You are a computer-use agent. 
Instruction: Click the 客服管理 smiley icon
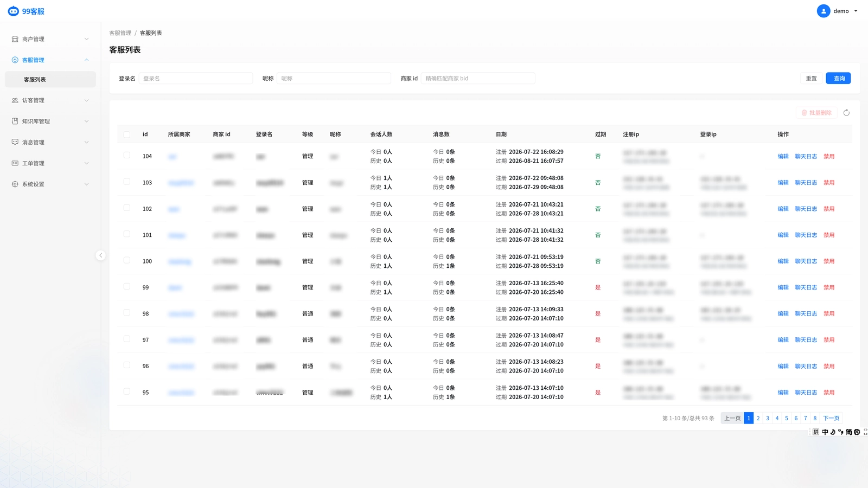[x=15, y=60]
